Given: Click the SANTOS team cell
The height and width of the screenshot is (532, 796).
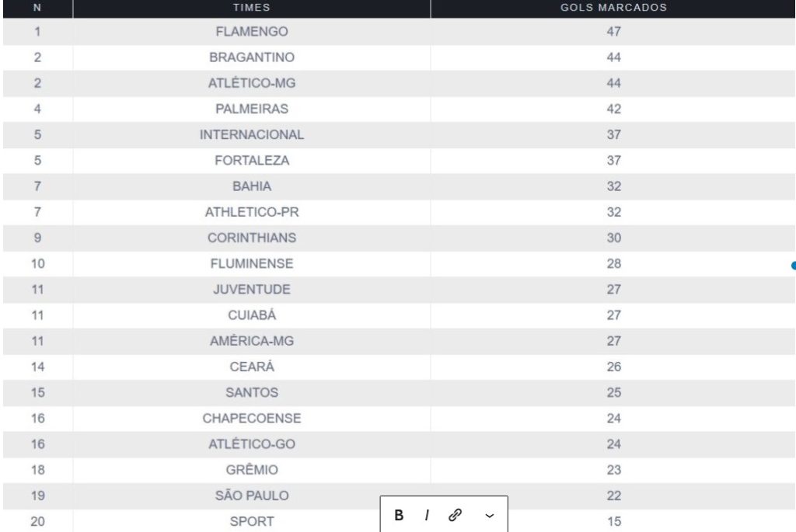Looking at the screenshot, I should pyautogui.click(x=252, y=392).
